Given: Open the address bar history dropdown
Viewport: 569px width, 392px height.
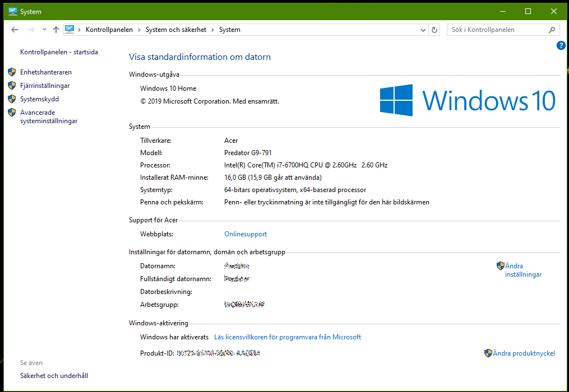Looking at the screenshot, I should click(x=423, y=29).
